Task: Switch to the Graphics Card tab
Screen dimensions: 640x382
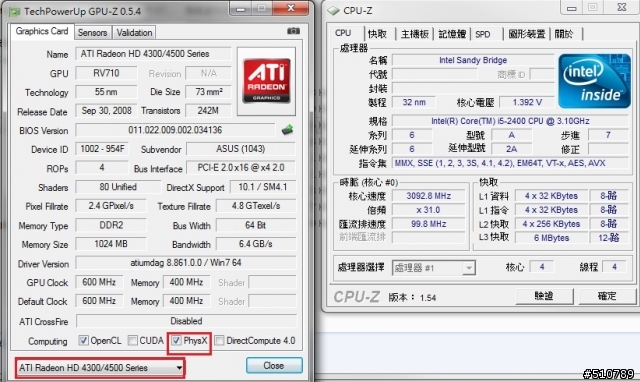Action: coord(42,31)
